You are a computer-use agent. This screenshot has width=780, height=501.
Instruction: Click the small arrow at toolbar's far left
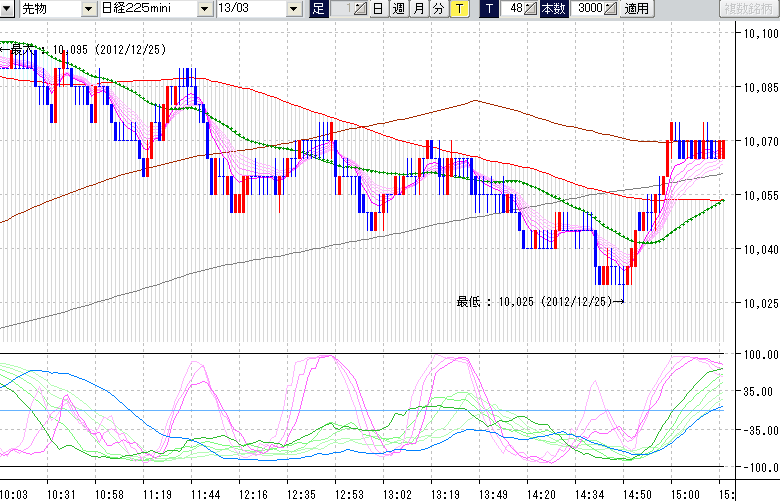(x=7, y=9)
